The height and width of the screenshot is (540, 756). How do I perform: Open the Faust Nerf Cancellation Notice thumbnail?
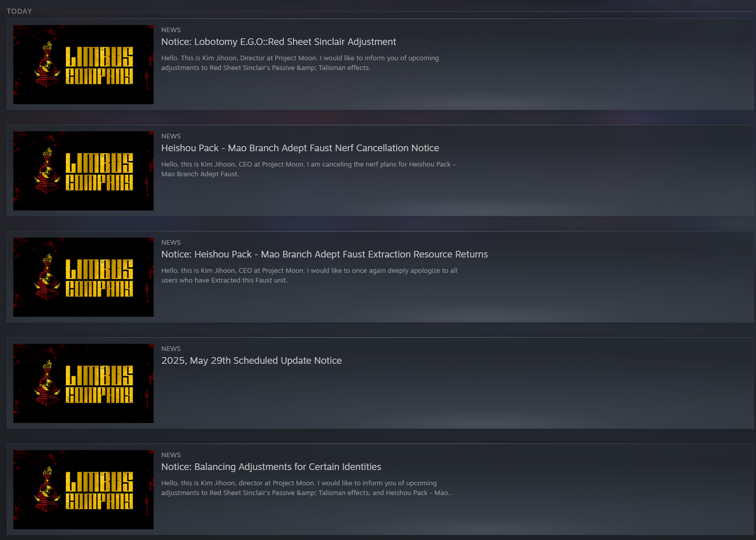click(83, 171)
